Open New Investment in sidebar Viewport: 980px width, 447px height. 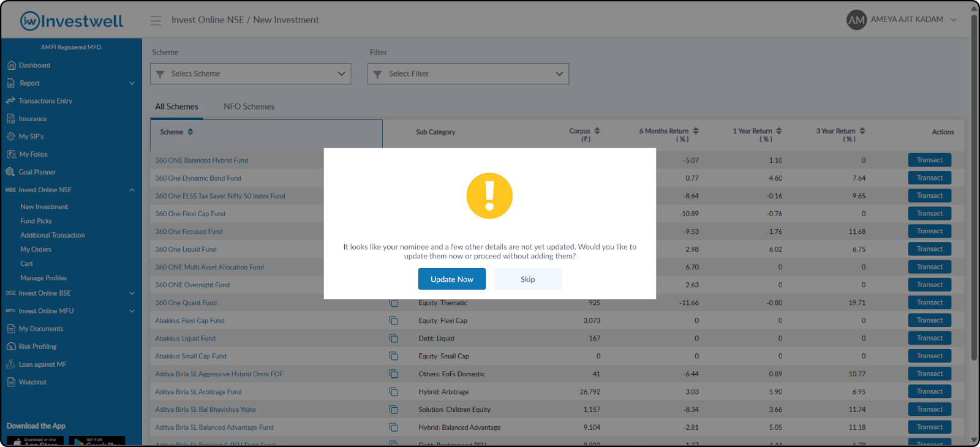pyautogui.click(x=44, y=207)
